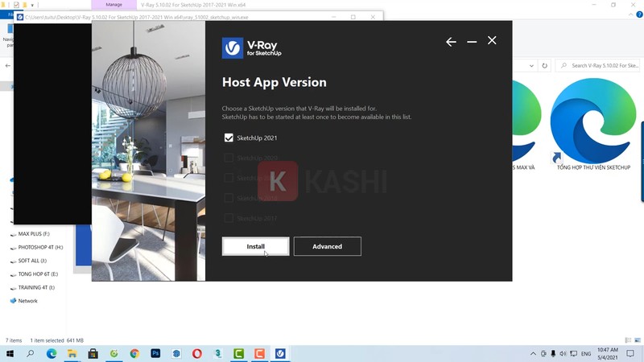Open the 3 icon app on taskbar
This screenshot has width=644, height=362.
pos(217,353)
